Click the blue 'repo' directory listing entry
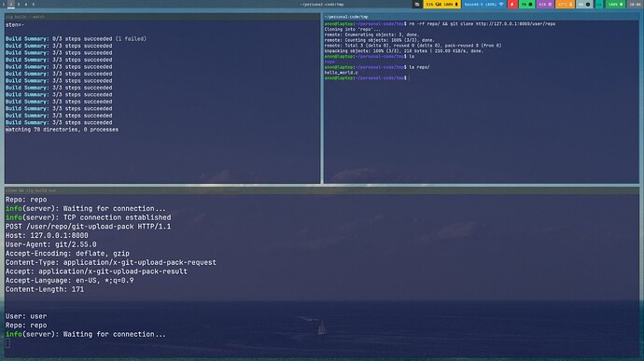The height and width of the screenshot is (361, 644). (x=329, y=62)
